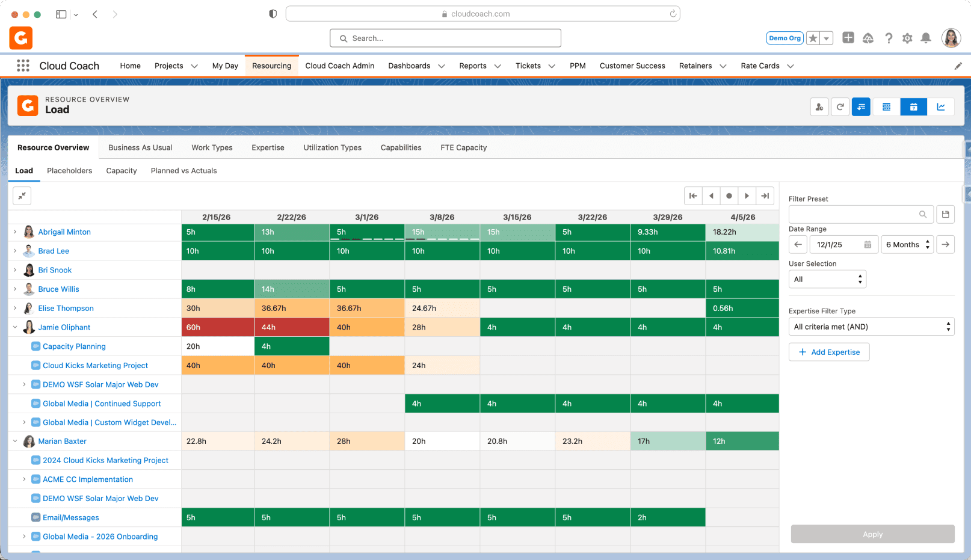Click the date range forward arrow
Viewport: 971px width, 560px height.
pos(946,244)
